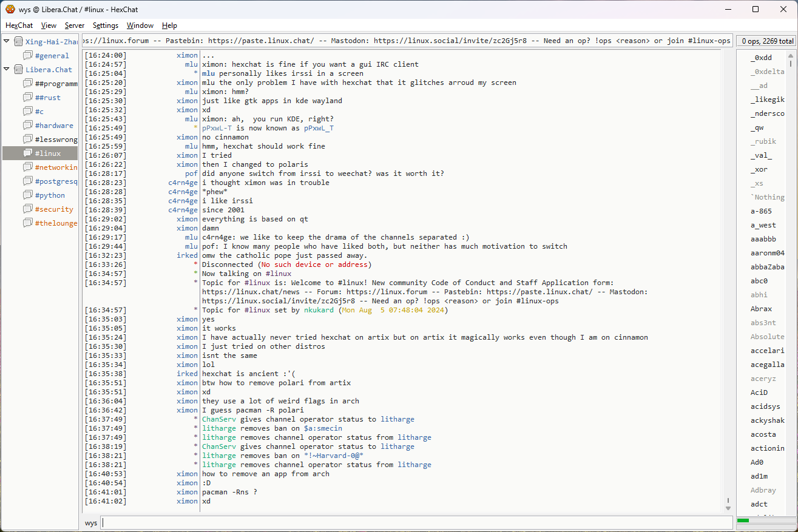Click the wys nickname button
Image resolution: width=798 pixels, height=532 pixels.
click(91, 523)
